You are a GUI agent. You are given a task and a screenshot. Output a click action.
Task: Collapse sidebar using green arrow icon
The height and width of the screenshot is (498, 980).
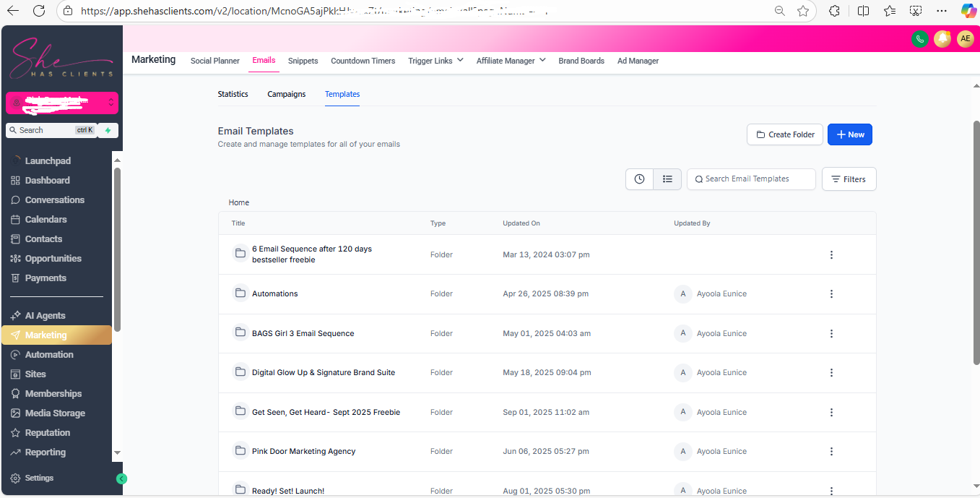[x=121, y=478]
